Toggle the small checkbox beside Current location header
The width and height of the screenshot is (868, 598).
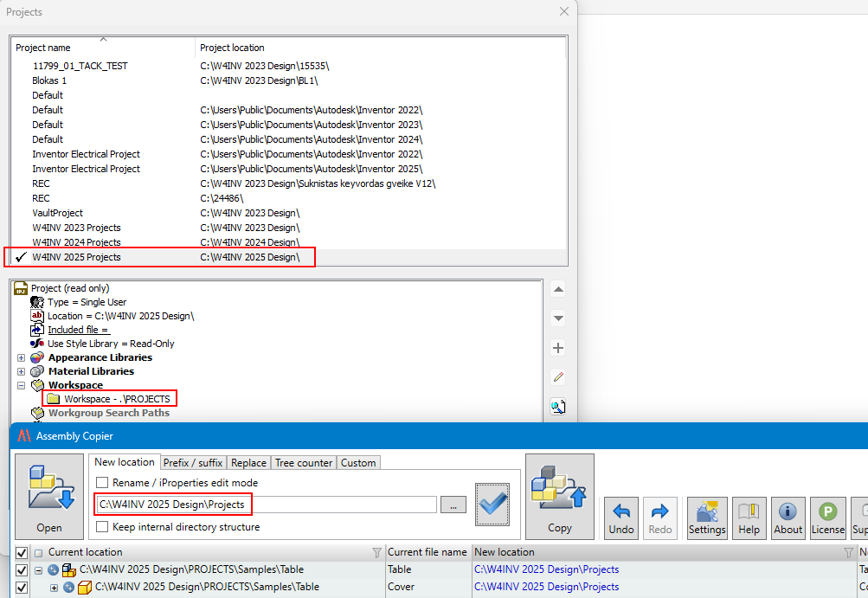(39, 553)
